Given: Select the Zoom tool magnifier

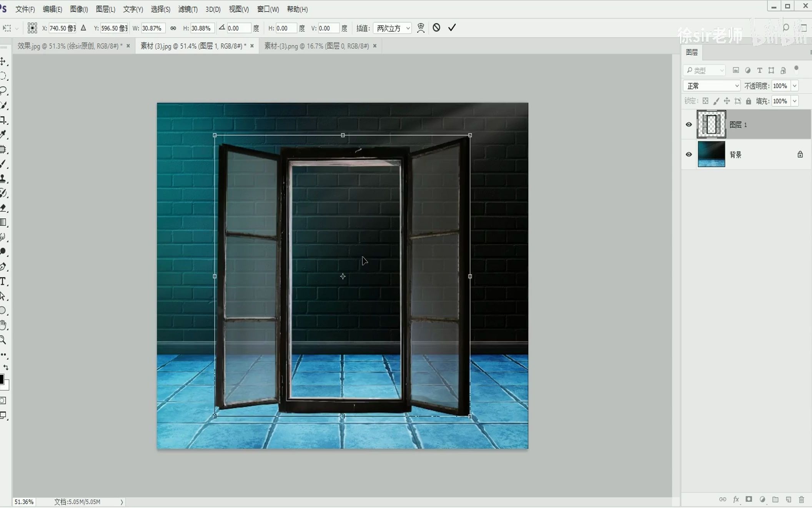Looking at the screenshot, I should 3,340.
